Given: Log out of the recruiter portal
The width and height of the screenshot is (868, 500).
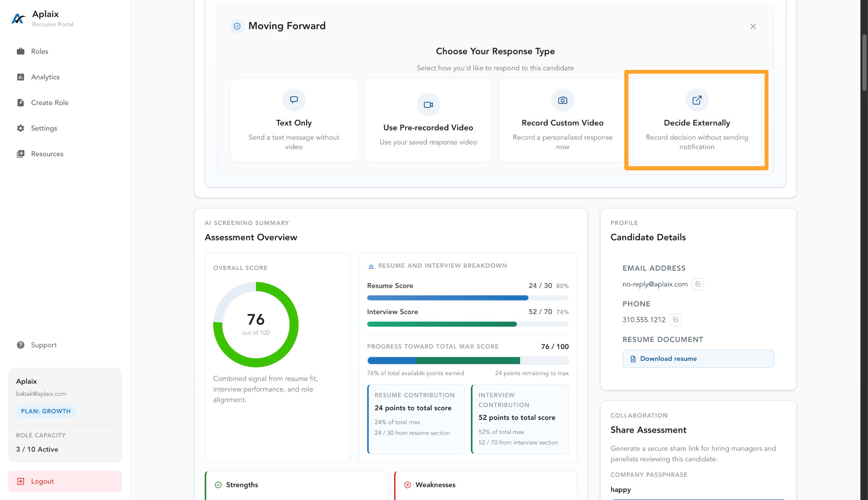Looking at the screenshot, I should click(x=65, y=481).
